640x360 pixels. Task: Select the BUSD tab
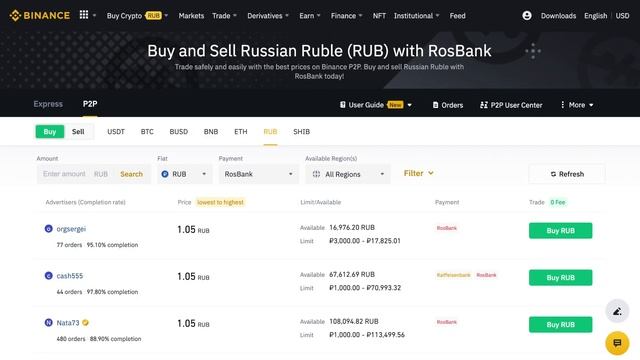[x=179, y=131]
